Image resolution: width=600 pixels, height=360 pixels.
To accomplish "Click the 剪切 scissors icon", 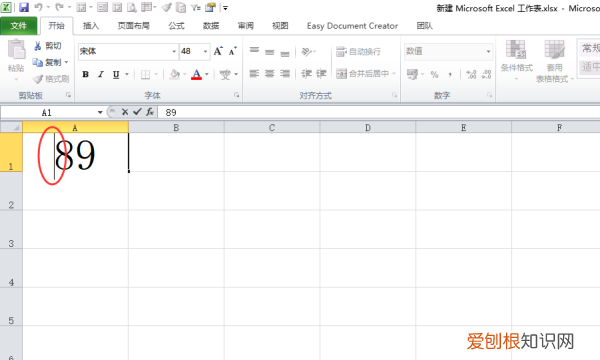I will coord(38,46).
